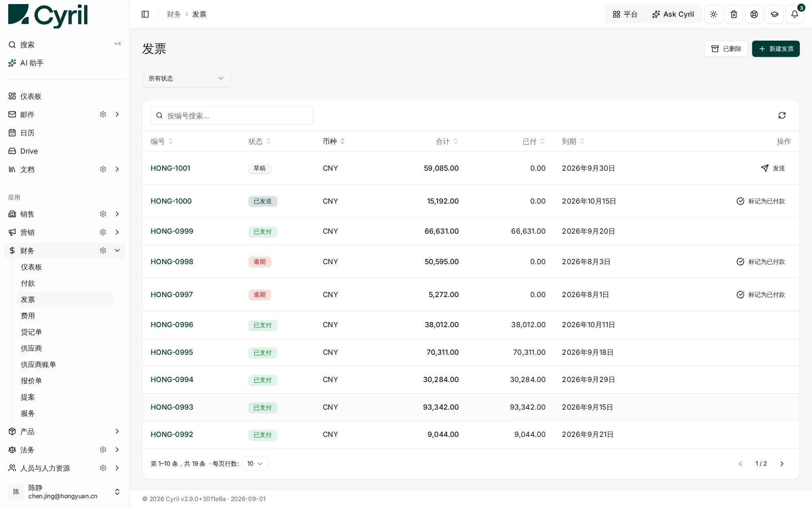Image resolution: width=812 pixels, height=508 pixels.
Task: Send draft invoice HONG-1001
Action: coord(773,168)
